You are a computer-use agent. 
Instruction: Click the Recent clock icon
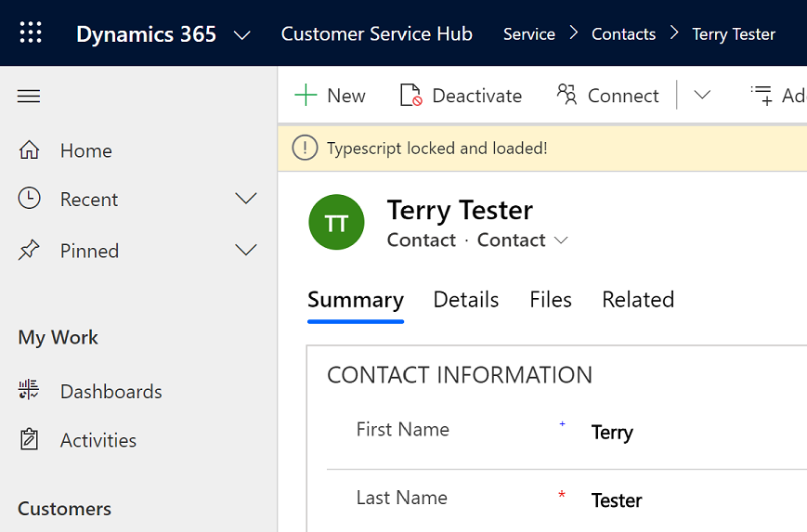click(30, 199)
